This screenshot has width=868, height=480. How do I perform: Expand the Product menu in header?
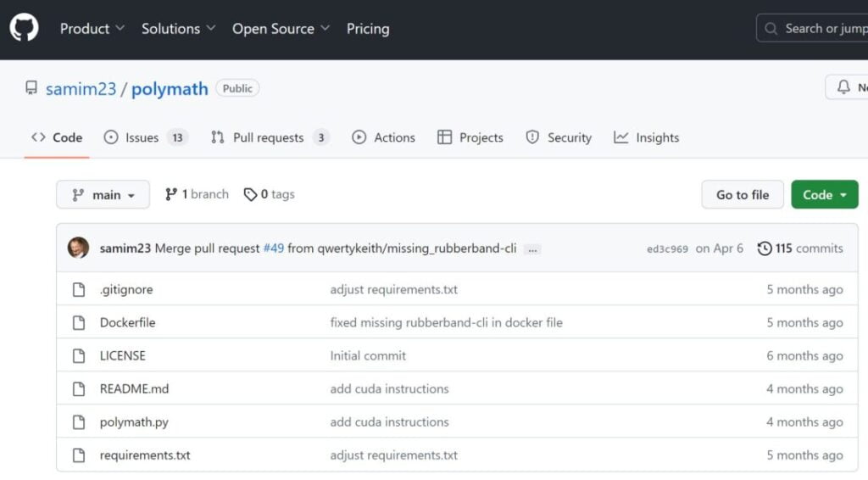92,28
